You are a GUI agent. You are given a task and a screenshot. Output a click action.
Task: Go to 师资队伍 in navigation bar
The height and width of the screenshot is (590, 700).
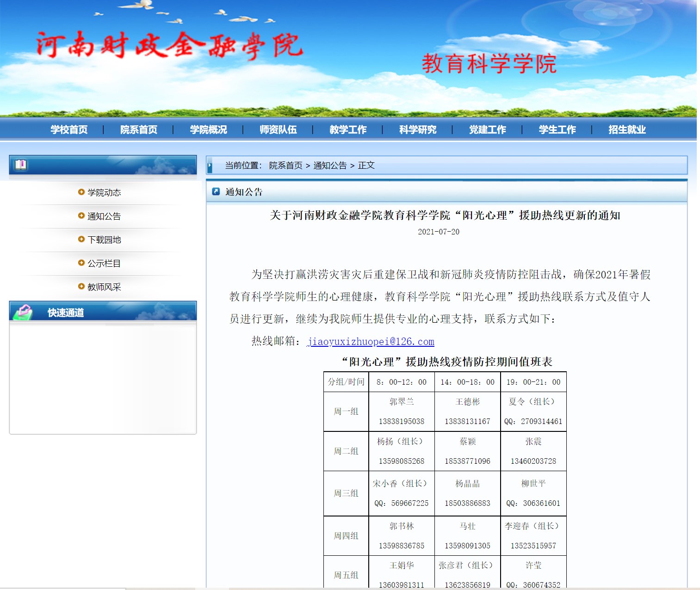[278, 129]
